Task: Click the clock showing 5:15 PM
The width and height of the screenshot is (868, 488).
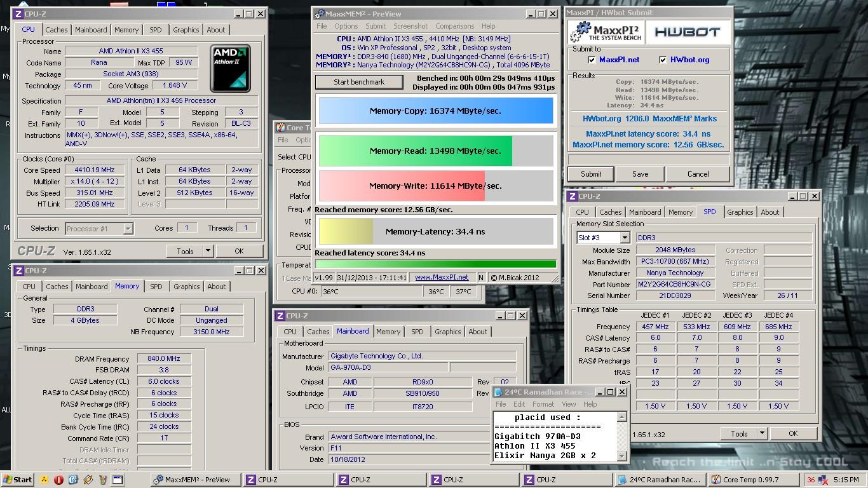Action: click(846, 480)
